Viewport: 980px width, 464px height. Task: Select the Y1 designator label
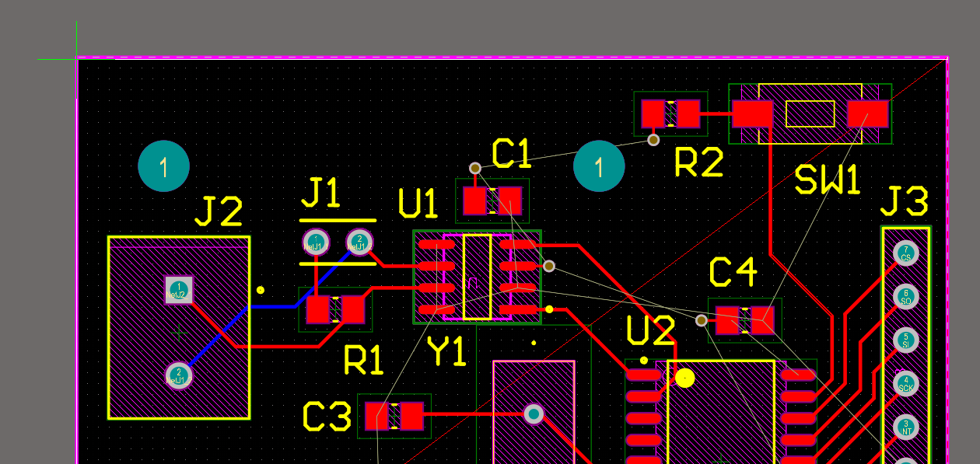[x=447, y=351]
